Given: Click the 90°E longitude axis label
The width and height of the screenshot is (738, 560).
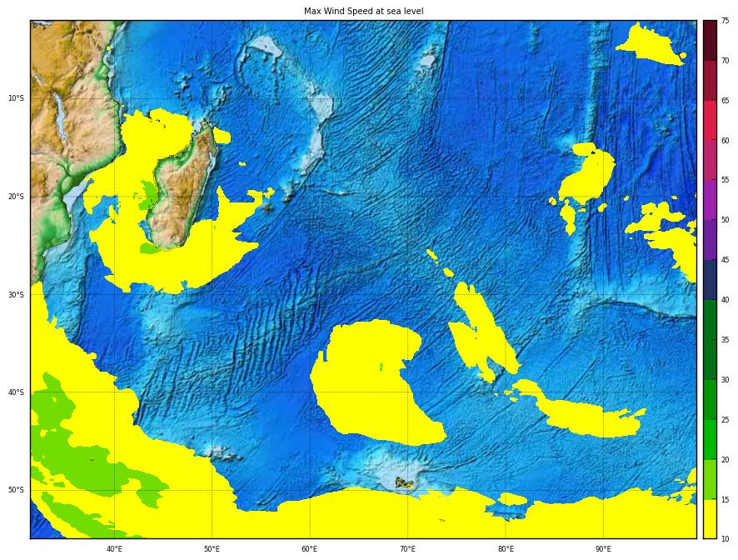Looking at the screenshot, I should (603, 549).
